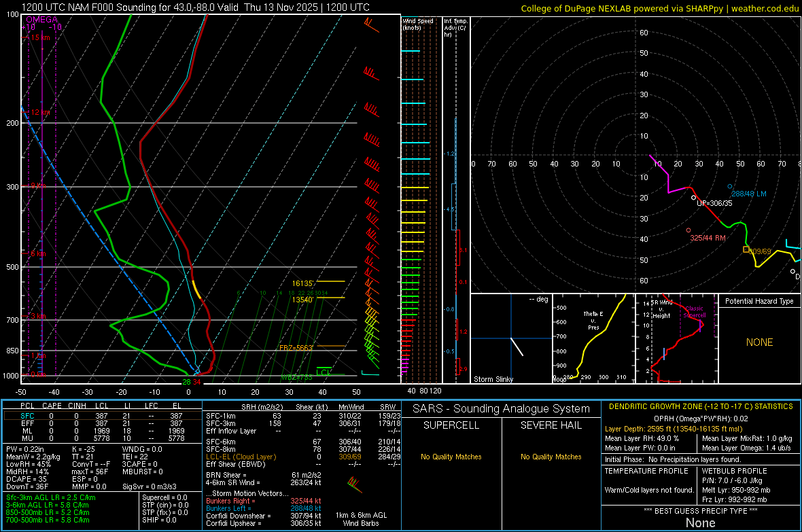Click the SARS - Sounding Analogue System heading

coord(502,409)
